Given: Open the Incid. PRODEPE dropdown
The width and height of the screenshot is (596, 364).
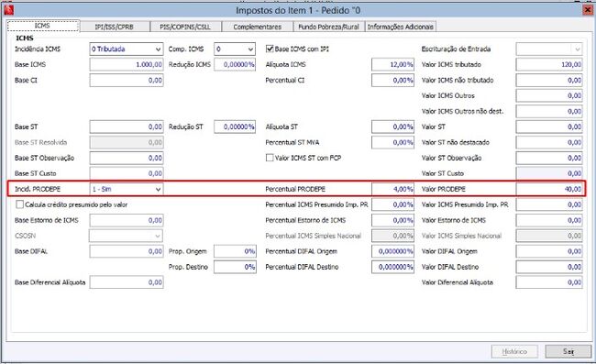Looking at the screenshot, I should (127, 189).
